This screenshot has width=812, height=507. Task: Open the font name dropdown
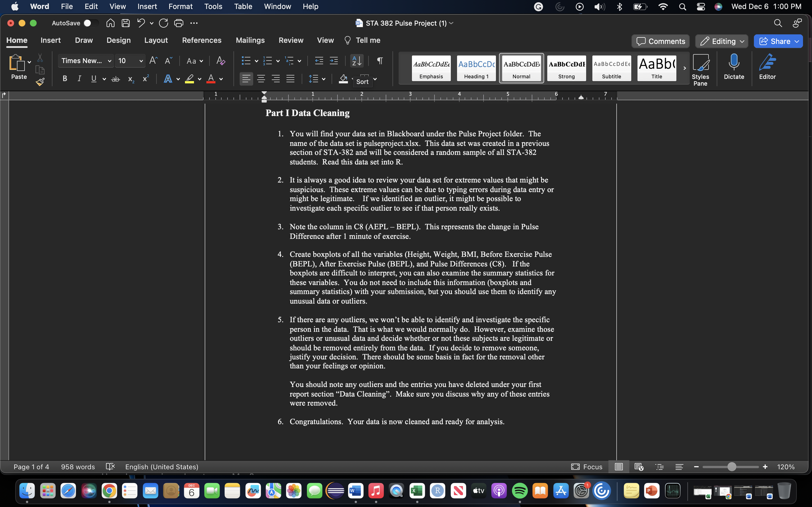(x=109, y=61)
